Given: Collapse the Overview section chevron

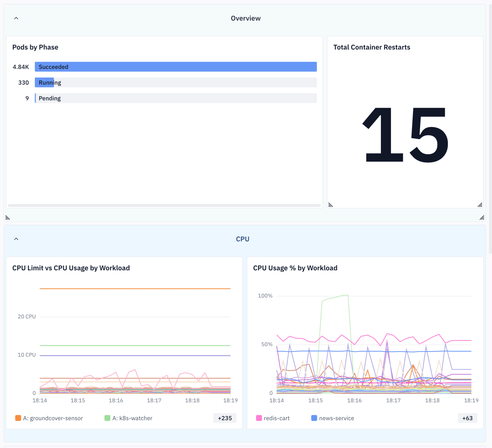Looking at the screenshot, I should pyautogui.click(x=16, y=18).
